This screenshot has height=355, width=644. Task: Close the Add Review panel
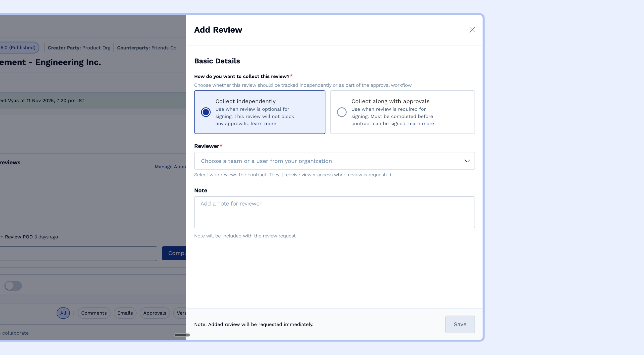pyautogui.click(x=472, y=30)
